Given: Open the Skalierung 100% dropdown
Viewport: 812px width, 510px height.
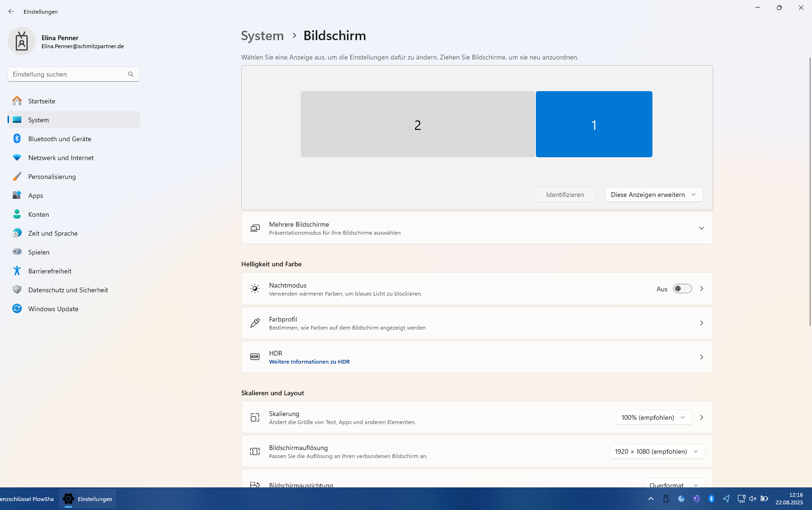Looking at the screenshot, I should click(x=653, y=417).
